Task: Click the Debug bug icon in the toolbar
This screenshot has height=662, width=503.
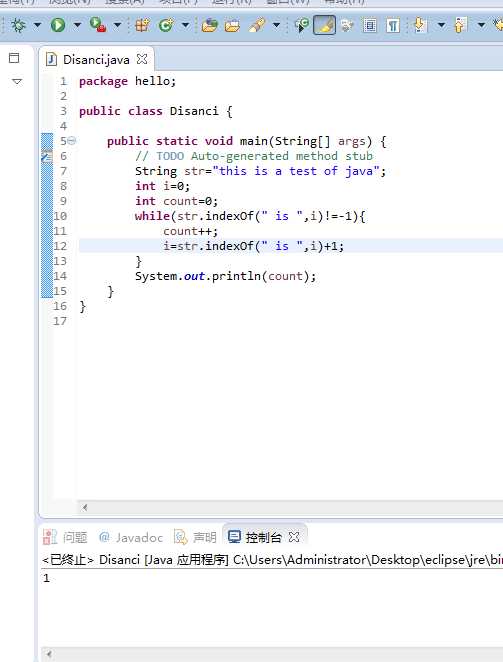Action: tap(18, 25)
